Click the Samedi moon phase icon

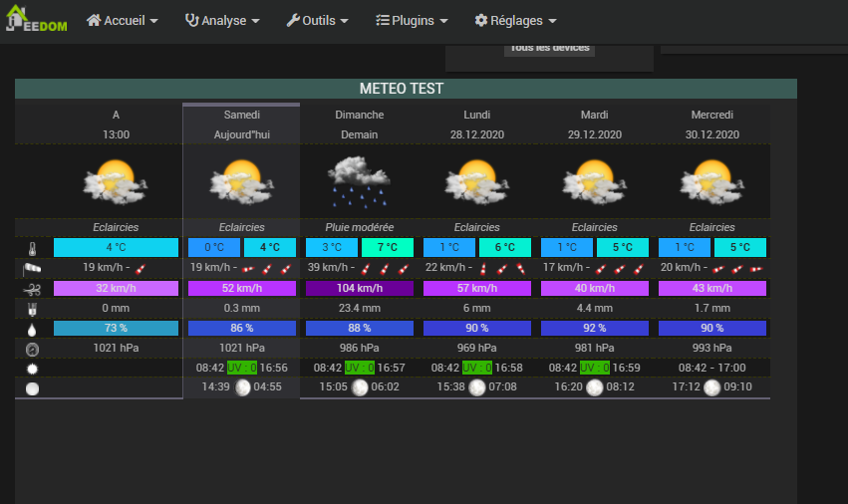click(x=242, y=387)
